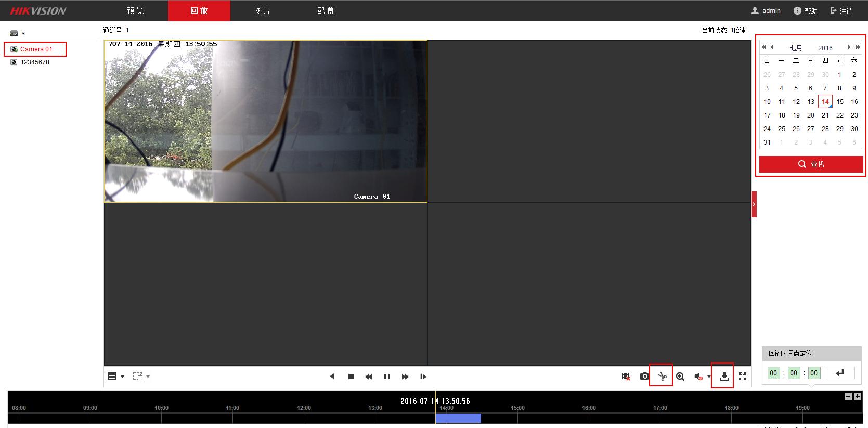Open the download recordings icon
The image size is (868, 428).
click(724, 376)
